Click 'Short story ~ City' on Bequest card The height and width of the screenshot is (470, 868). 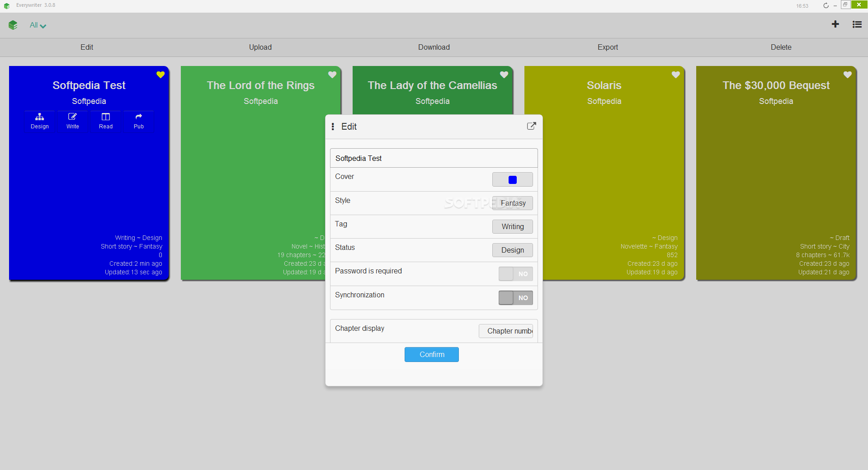tap(825, 246)
